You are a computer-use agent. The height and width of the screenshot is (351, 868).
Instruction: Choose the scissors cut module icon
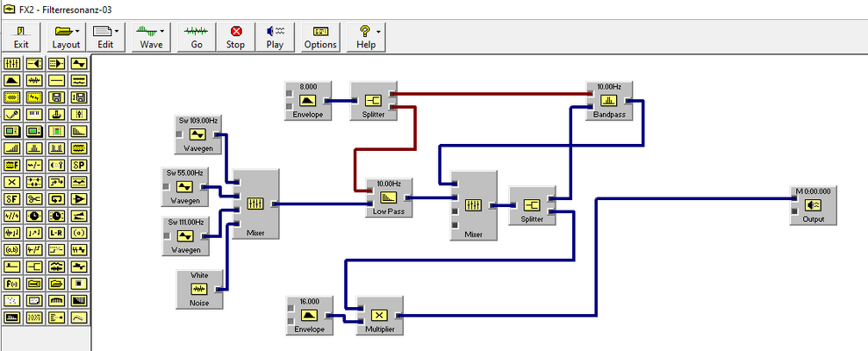pos(34,198)
